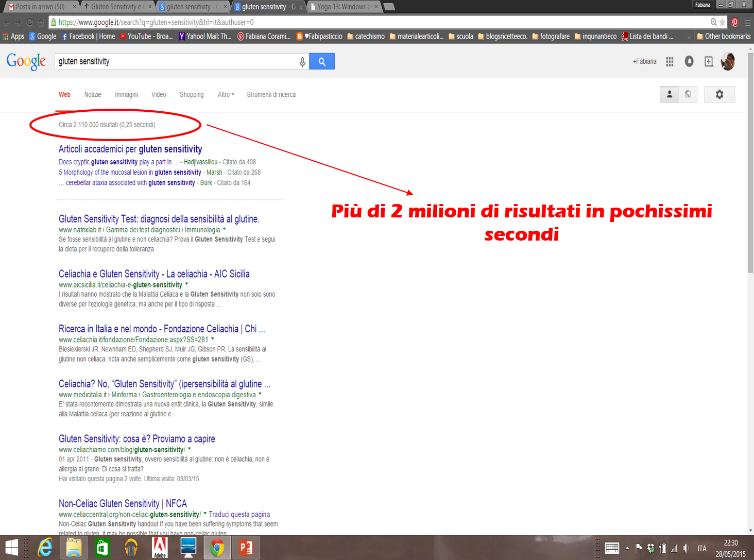Select the Web search tab

64,94
